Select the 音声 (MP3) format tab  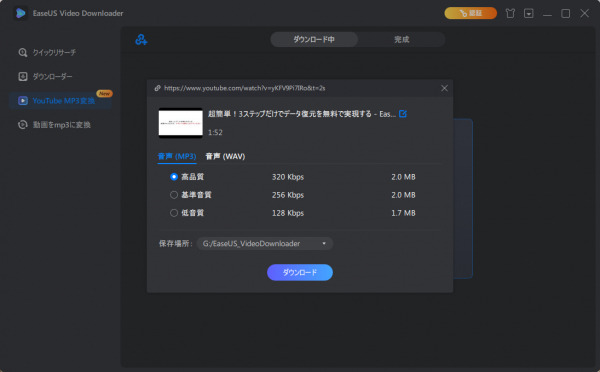pyautogui.click(x=177, y=157)
